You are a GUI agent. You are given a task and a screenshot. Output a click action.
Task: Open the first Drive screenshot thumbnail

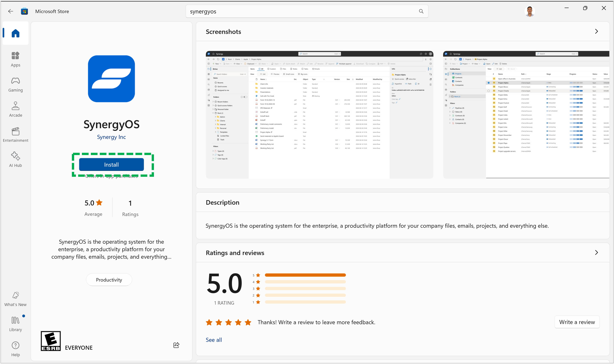click(319, 114)
